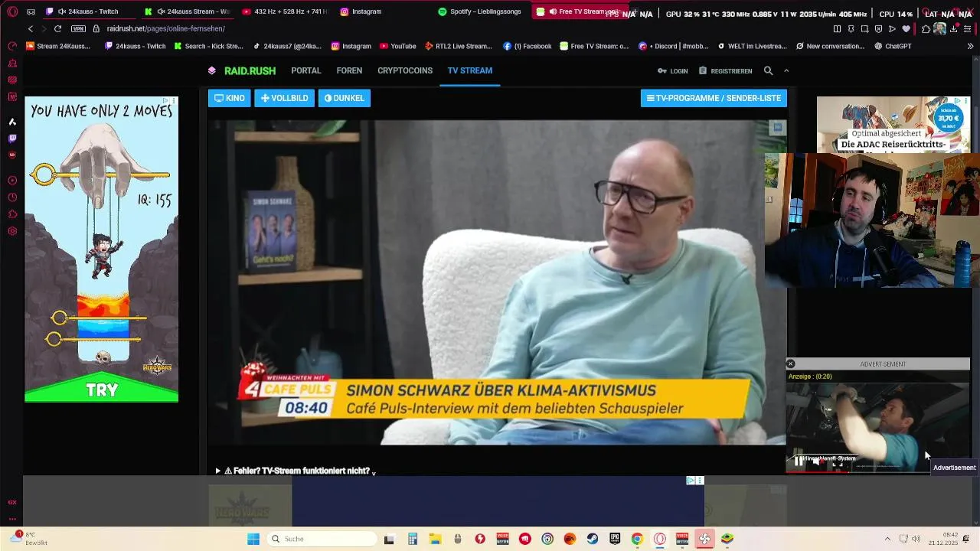Click the LOGIN link
The image size is (980, 551).
point(673,70)
